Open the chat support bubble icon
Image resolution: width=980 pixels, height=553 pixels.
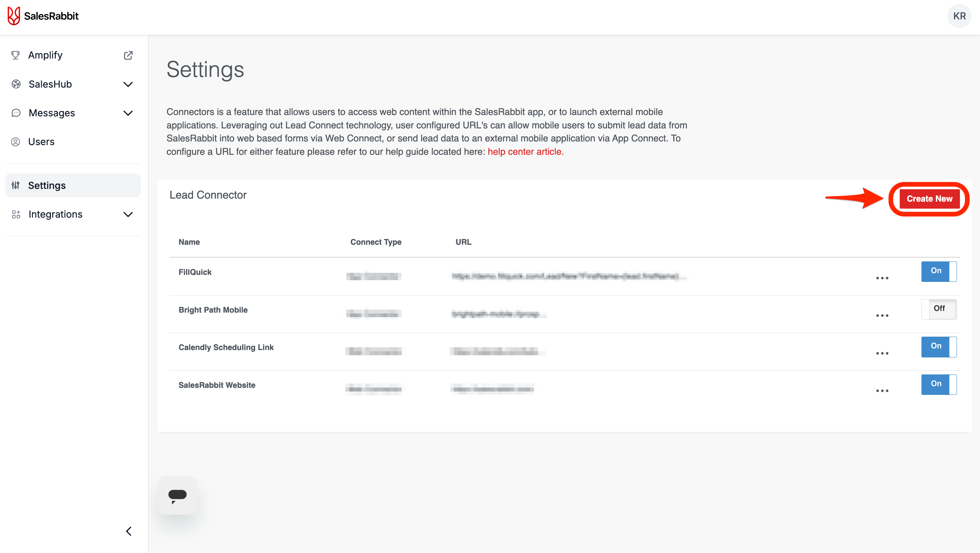pyautogui.click(x=177, y=495)
